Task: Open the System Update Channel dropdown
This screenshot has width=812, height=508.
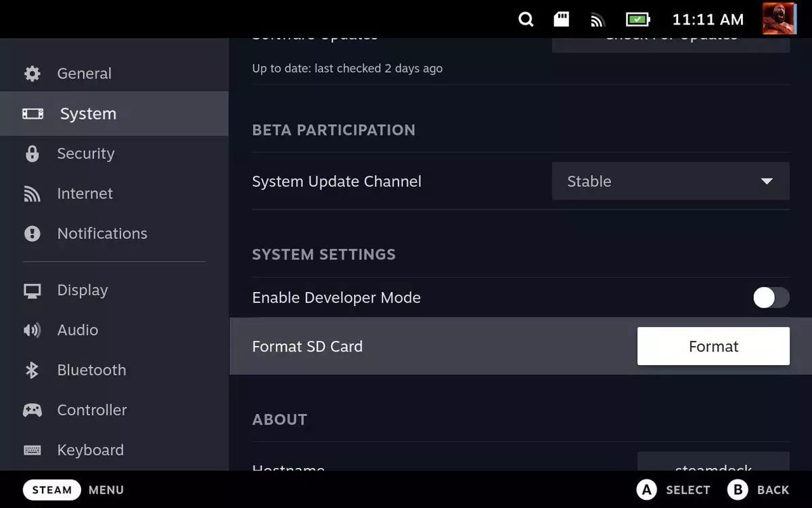Action: (670, 182)
